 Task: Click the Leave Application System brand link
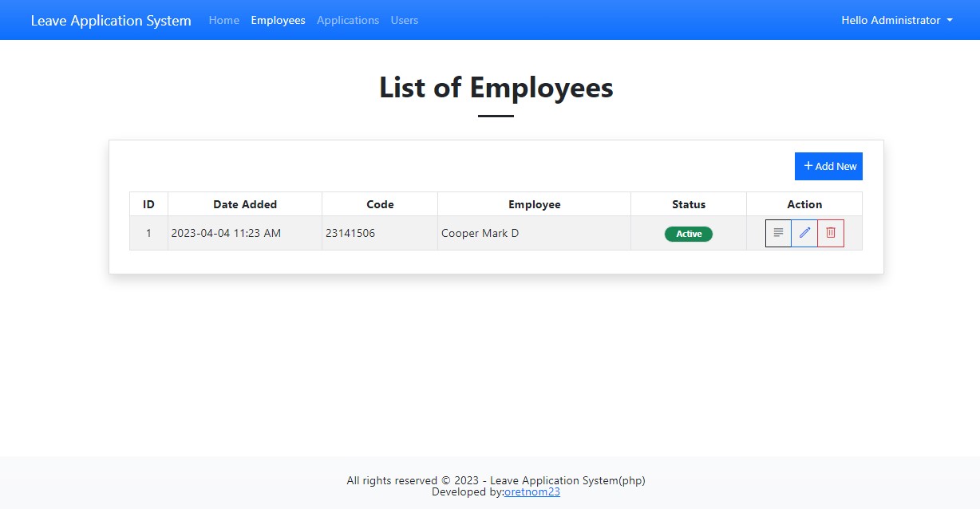pyautogui.click(x=111, y=20)
